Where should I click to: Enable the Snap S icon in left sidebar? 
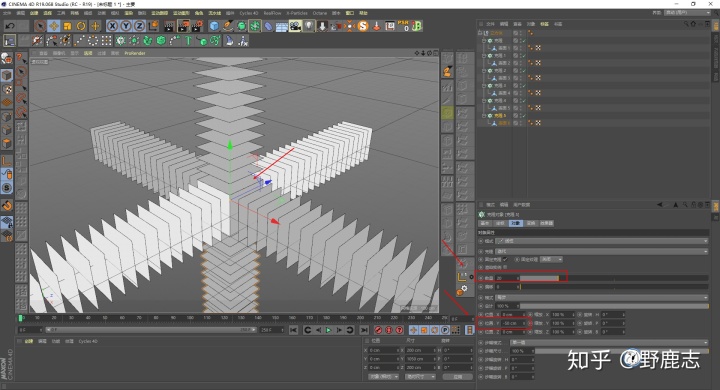[6, 188]
